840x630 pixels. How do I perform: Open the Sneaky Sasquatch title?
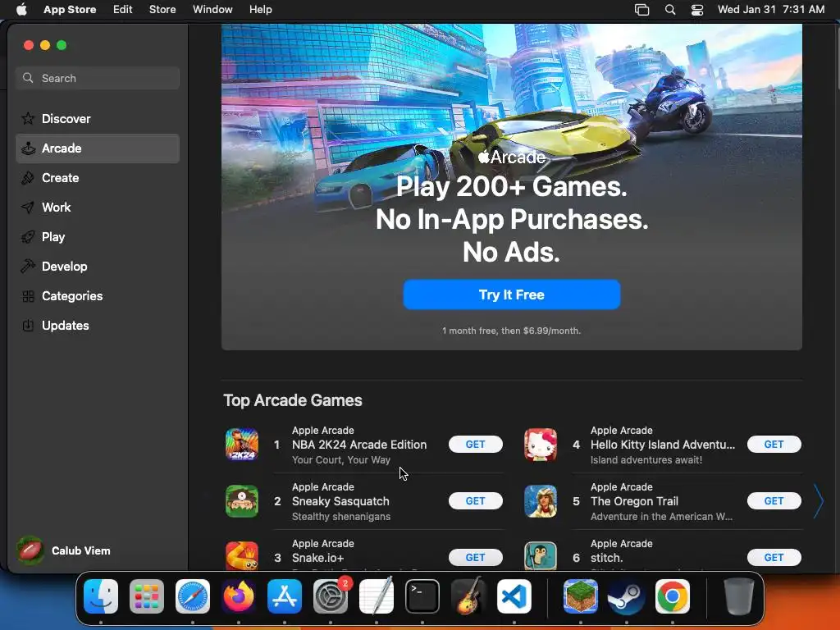tap(340, 501)
